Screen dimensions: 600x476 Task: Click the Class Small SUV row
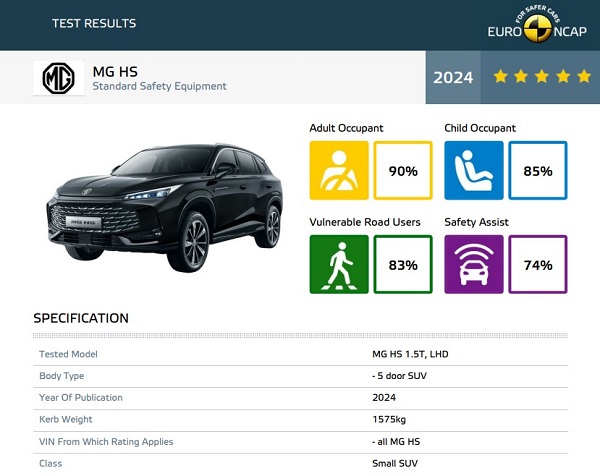[300, 463]
